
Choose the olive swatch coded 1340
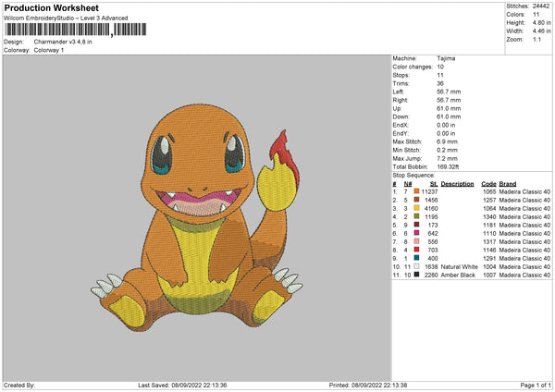point(415,216)
